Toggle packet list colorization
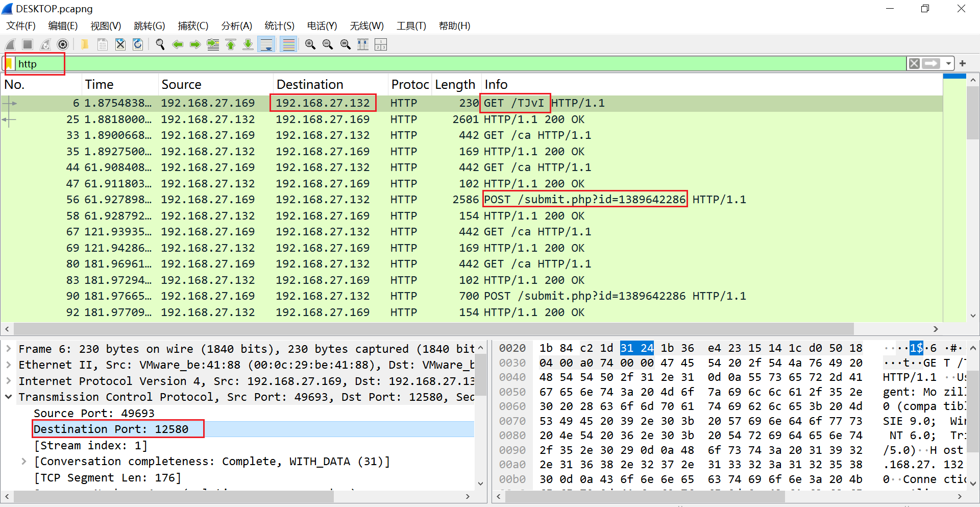The width and height of the screenshot is (980, 507). (x=289, y=44)
